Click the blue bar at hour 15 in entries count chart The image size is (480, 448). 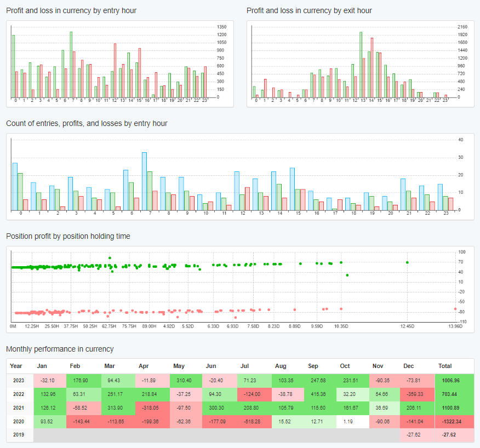tap(292, 188)
